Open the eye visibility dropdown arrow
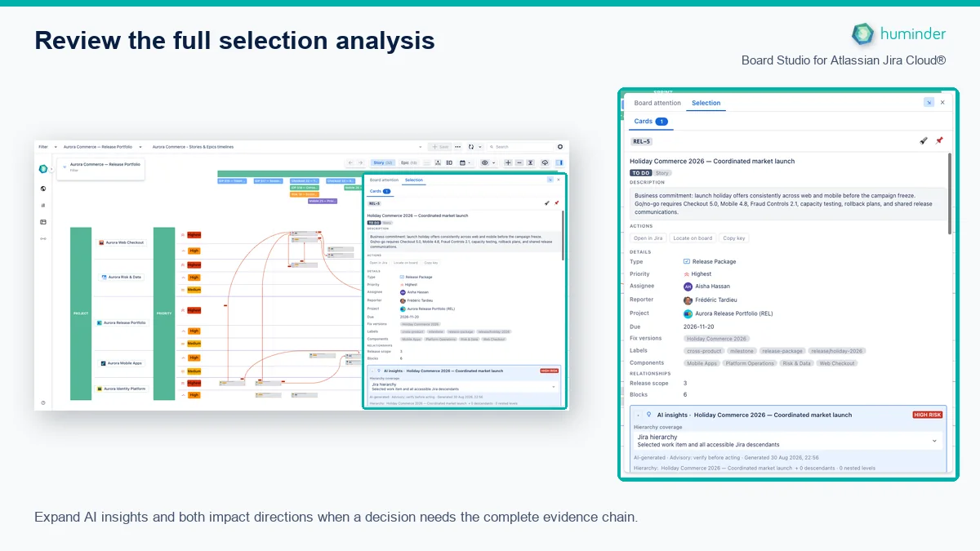 493,162
